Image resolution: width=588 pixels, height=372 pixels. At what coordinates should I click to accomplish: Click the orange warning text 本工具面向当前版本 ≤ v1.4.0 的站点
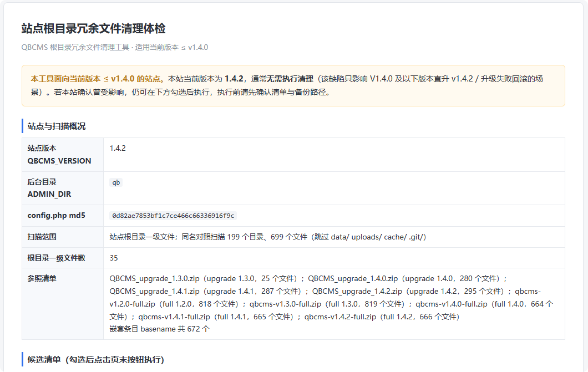click(x=98, y=79)
